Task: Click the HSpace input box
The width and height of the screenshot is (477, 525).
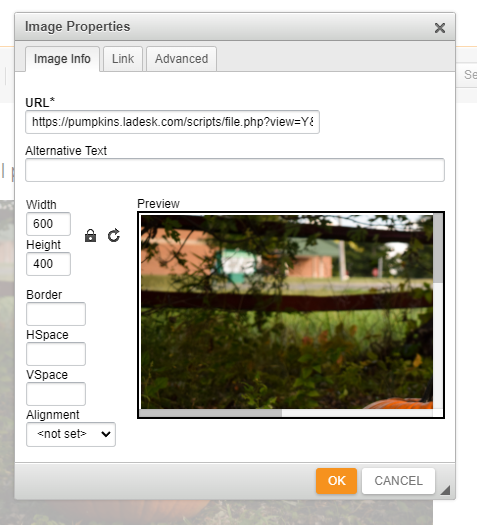Action: (x=56, y=354)
